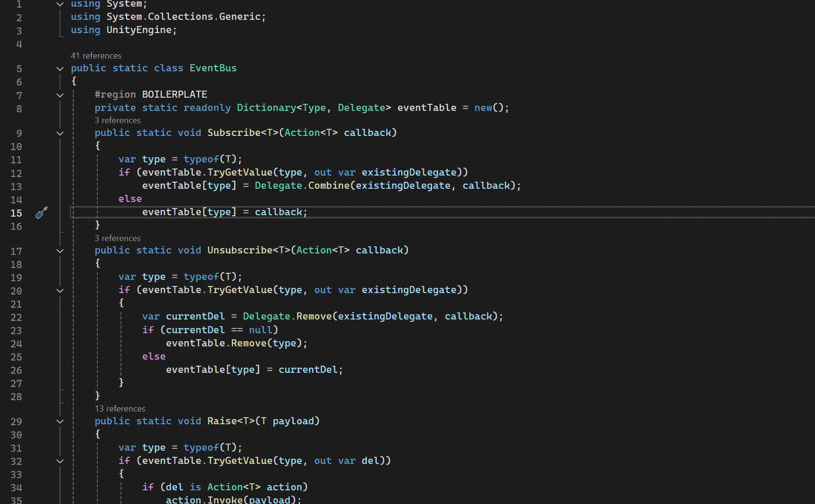Collapse the using directives block
The image size is (815, 504).
[60, 4]
